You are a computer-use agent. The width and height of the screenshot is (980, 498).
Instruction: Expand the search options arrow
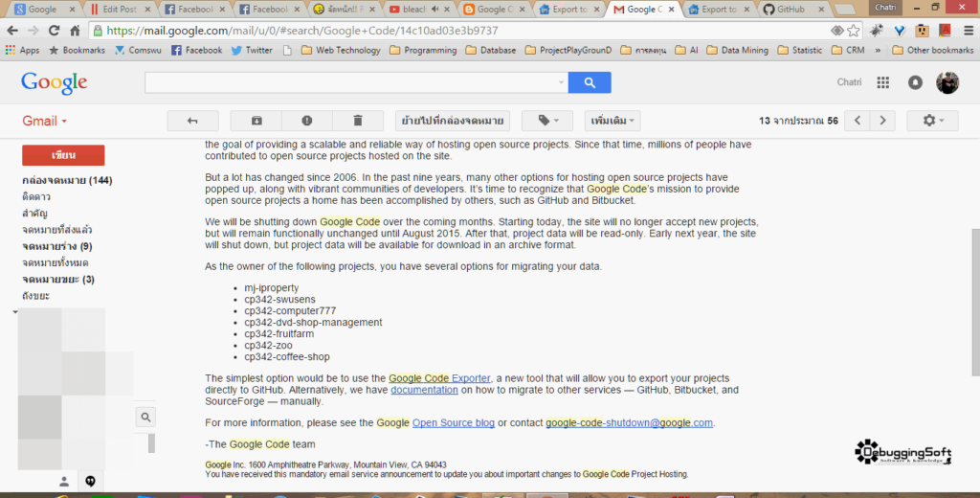coord(561,82)
